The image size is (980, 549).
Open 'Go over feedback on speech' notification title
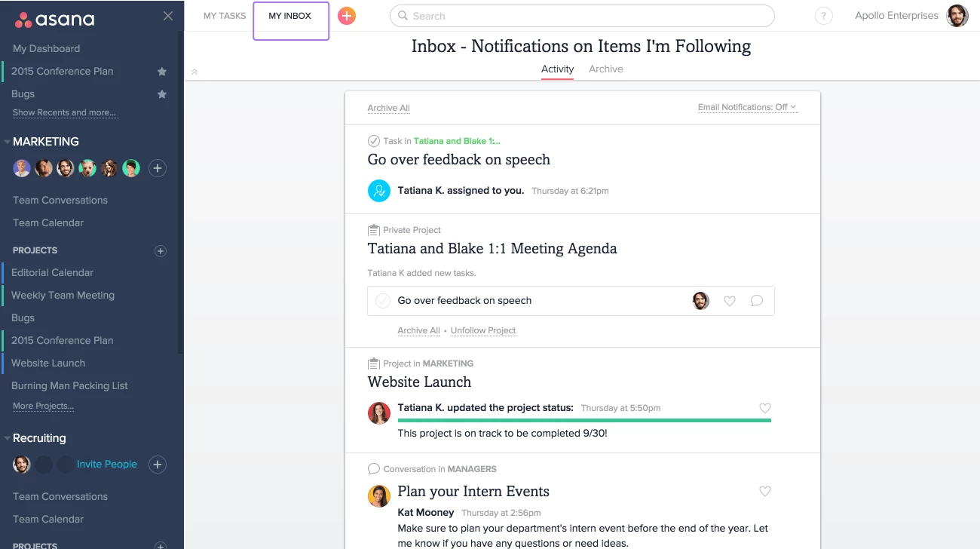click(x=459, y=160)
